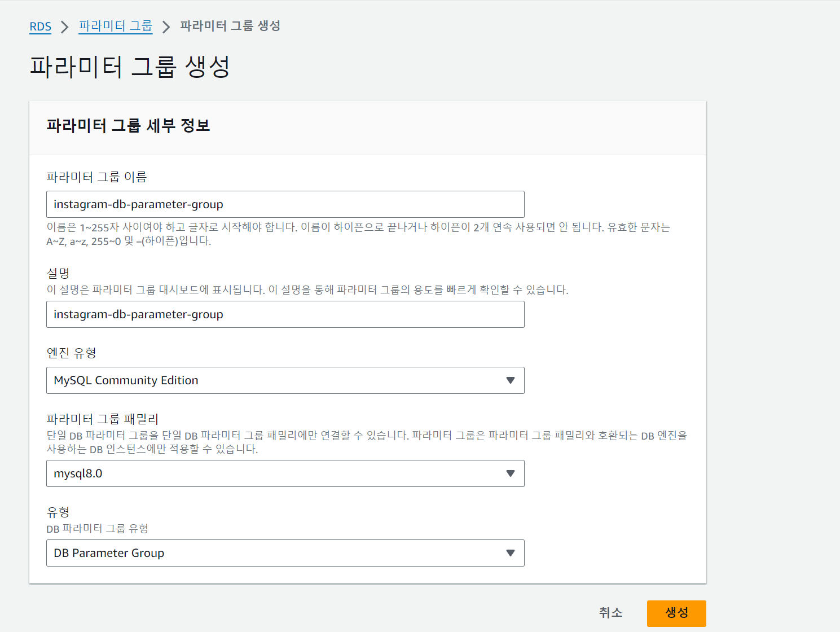The width and height of the screenshot is (840, 632).
Task: Click the 파라미터 그룹 패밀리 field label
Action: pos(103,419)
